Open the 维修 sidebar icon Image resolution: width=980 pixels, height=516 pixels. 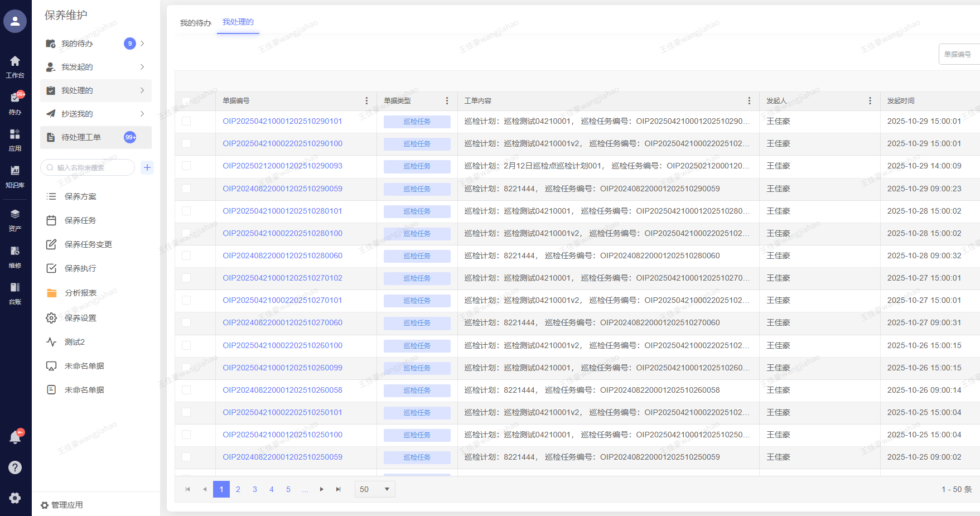15,251
